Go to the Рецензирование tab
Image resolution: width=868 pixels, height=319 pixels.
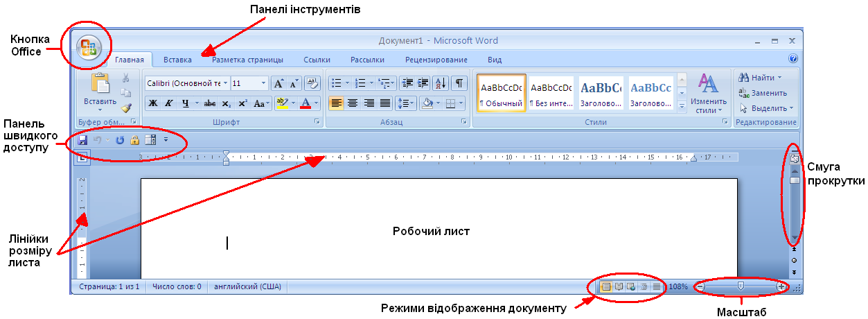click(x=436, y=60)
